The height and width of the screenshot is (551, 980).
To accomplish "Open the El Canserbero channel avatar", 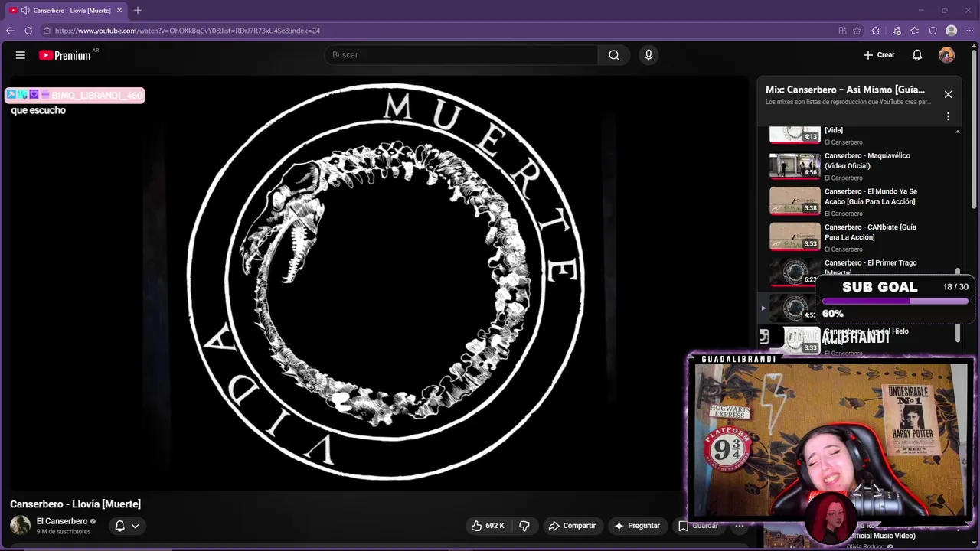I will tap(20, 526).
